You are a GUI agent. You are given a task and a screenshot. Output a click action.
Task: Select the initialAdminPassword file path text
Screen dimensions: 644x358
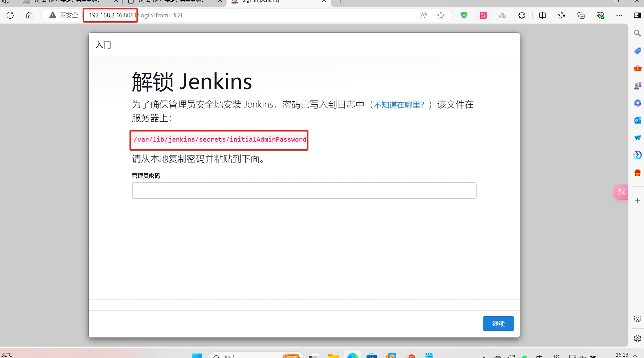point(220,140)
